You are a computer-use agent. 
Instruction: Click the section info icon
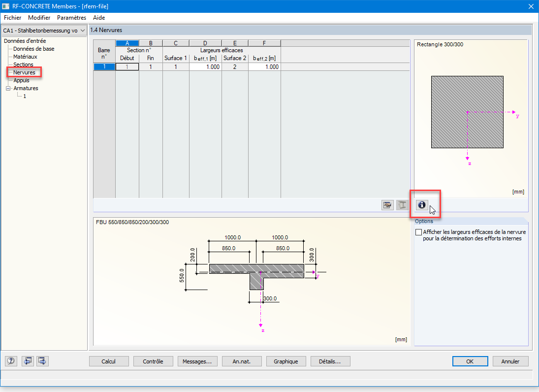(422, 205)
